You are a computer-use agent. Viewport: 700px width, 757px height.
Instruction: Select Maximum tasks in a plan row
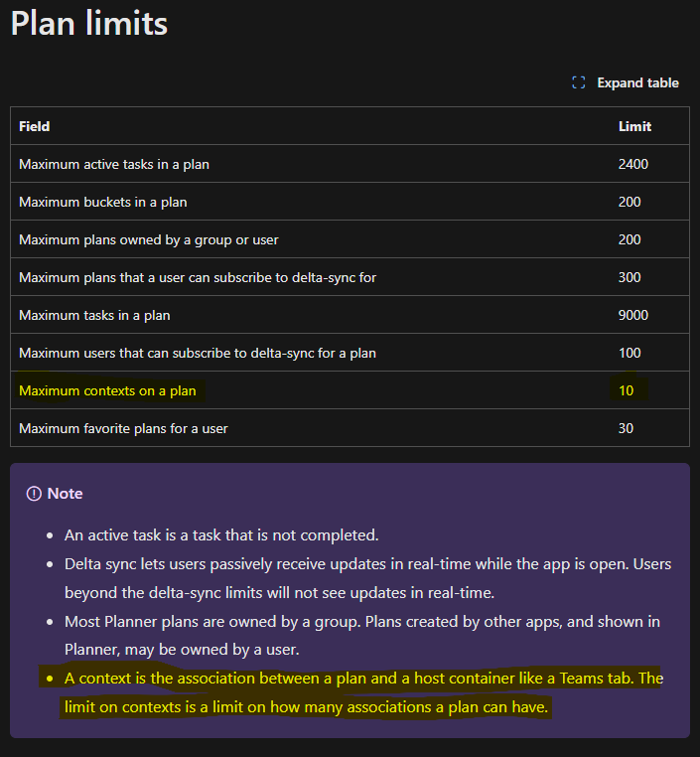pos(350,315)
